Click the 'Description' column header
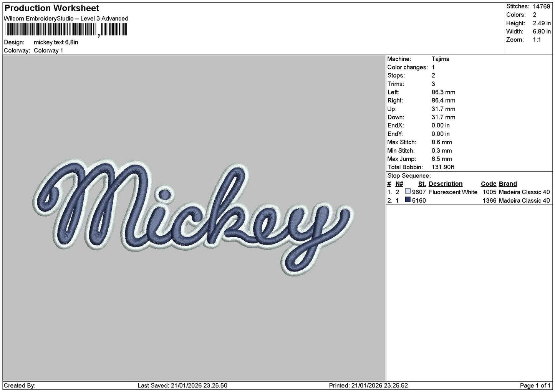This screenshot has height=392, width=555. (x=446, y=184)
